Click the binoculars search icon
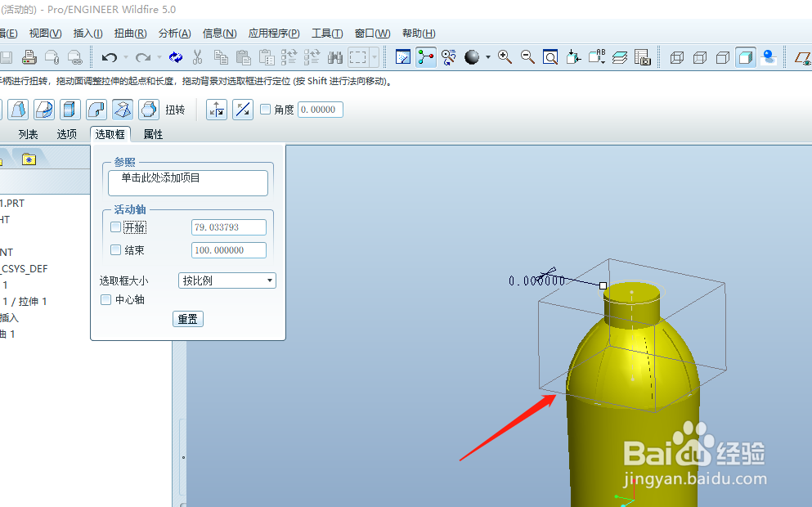The width and height of the screenshot is (812, 507). [x=335, y=57]
